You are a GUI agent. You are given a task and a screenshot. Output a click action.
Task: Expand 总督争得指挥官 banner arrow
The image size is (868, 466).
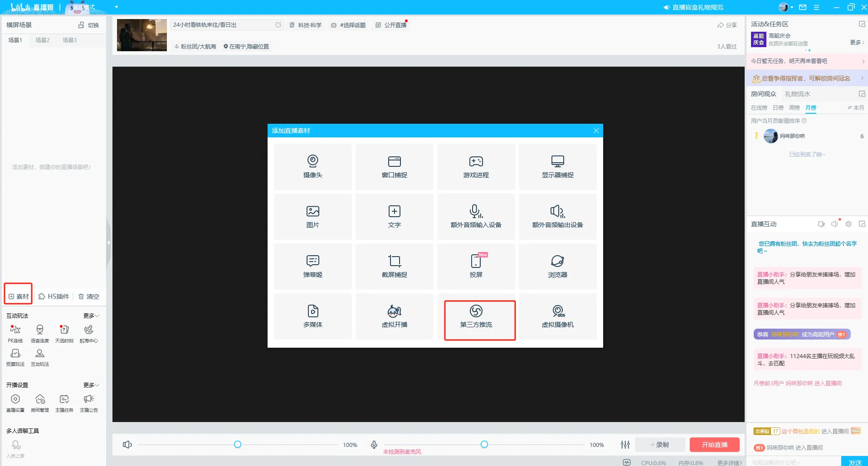point(862,78)
